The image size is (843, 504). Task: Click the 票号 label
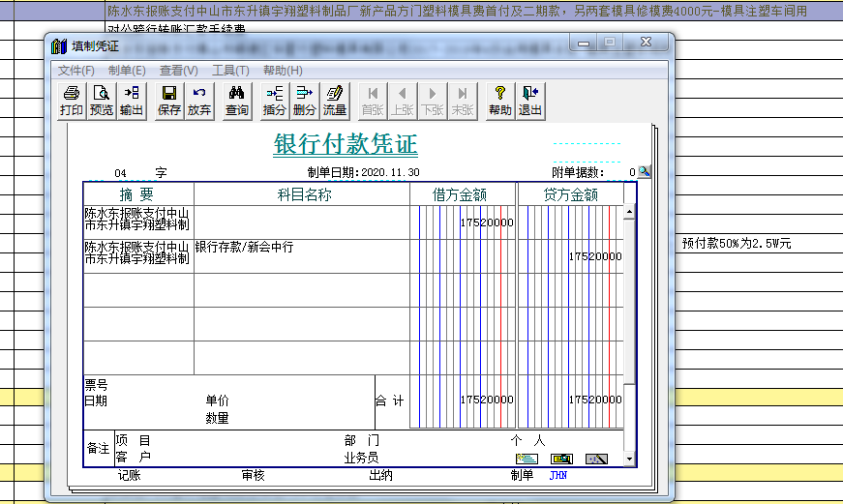point(96,385)
